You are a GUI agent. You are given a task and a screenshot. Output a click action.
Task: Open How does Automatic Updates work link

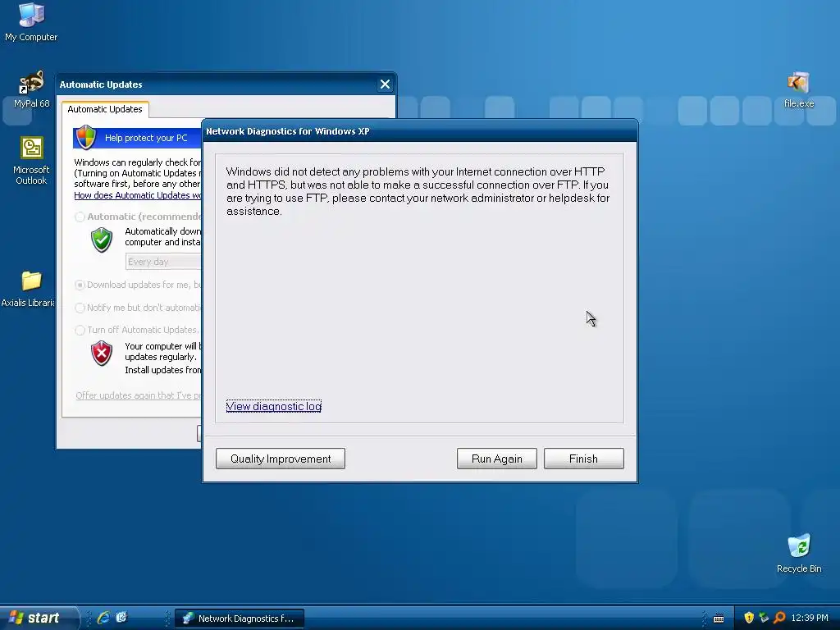tap(138, 195)
